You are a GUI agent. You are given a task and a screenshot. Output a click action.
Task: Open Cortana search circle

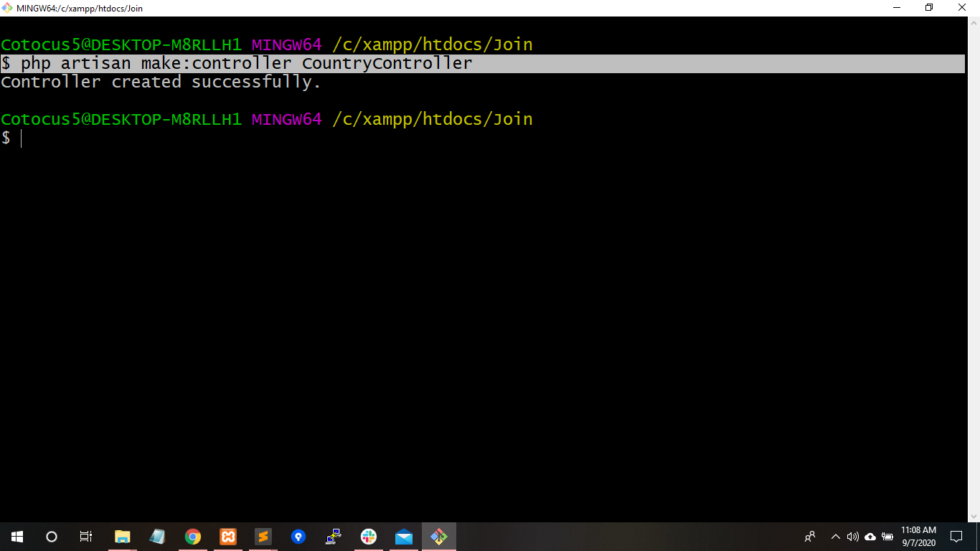pos(52,537)
